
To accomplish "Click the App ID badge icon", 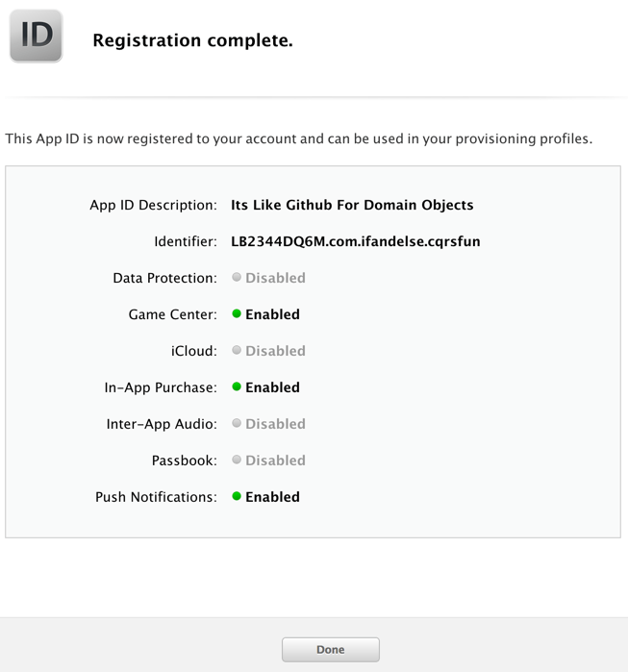I will tap(36, 36).
